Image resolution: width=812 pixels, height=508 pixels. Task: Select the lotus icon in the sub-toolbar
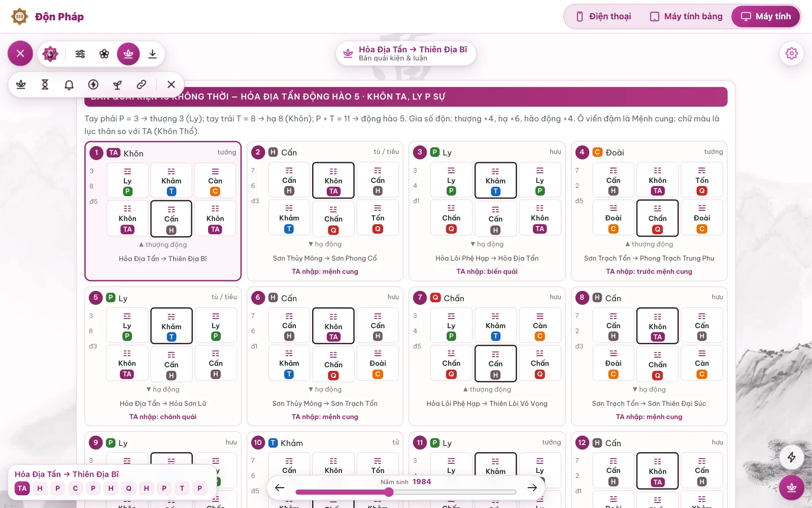point(21,84)
